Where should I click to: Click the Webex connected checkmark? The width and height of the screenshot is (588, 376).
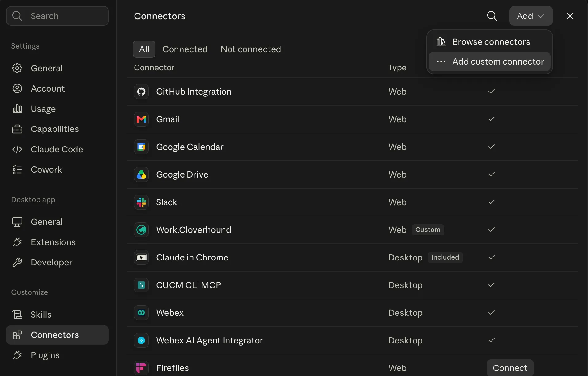(x=492, y=312)
